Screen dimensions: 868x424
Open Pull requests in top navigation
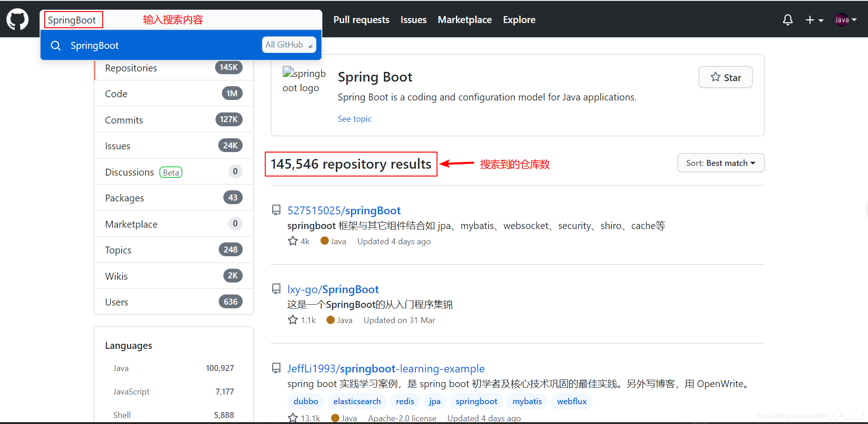click(361, 20)
